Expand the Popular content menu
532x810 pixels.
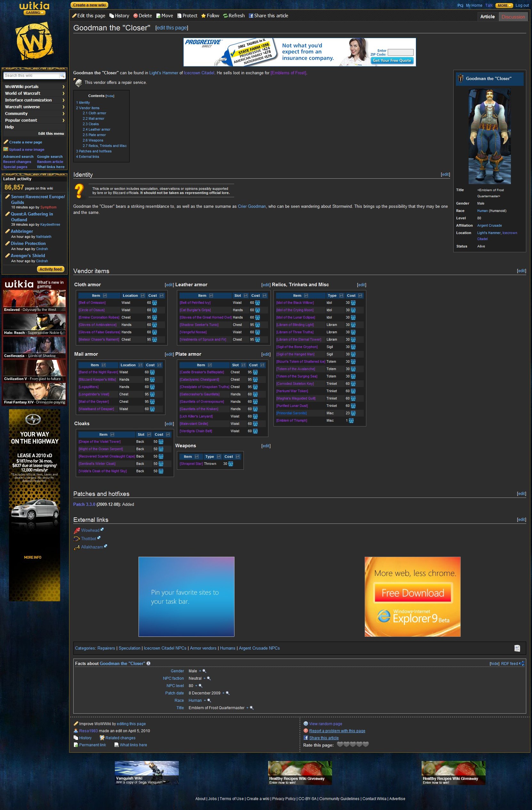pyautogui.click(x=34, y=120)
